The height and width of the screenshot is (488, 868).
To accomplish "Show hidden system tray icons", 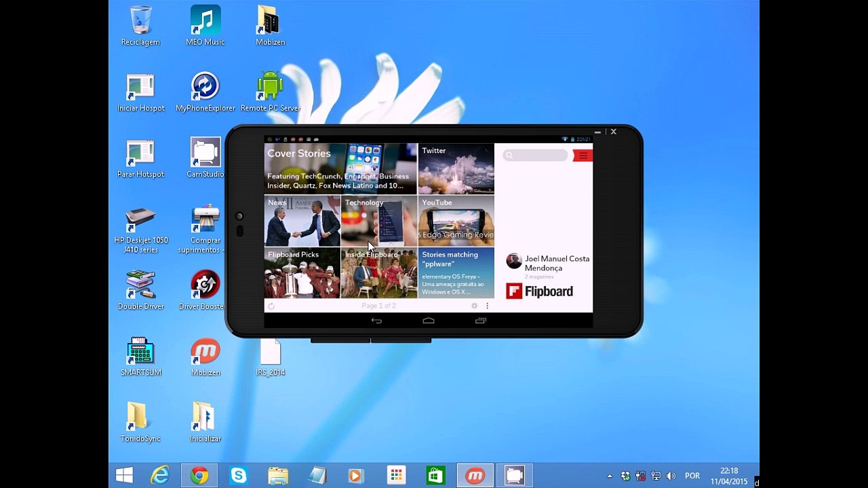I will (x=610, y=476).
